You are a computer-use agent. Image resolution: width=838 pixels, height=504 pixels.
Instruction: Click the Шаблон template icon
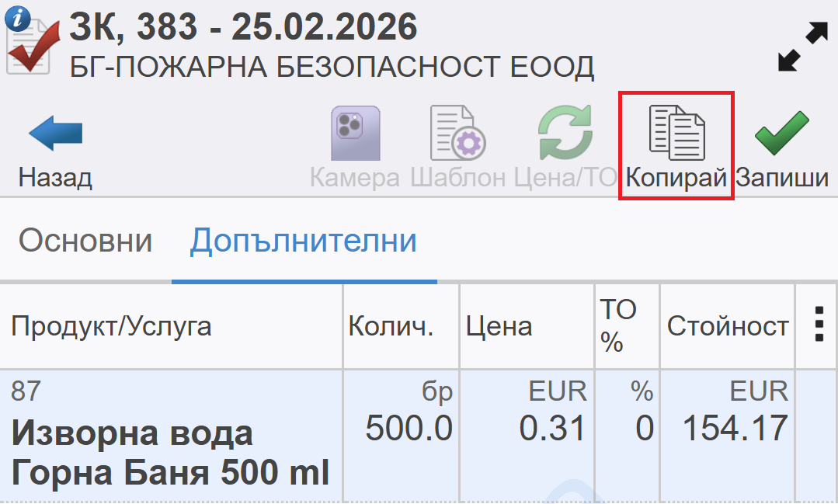point(457,134)
